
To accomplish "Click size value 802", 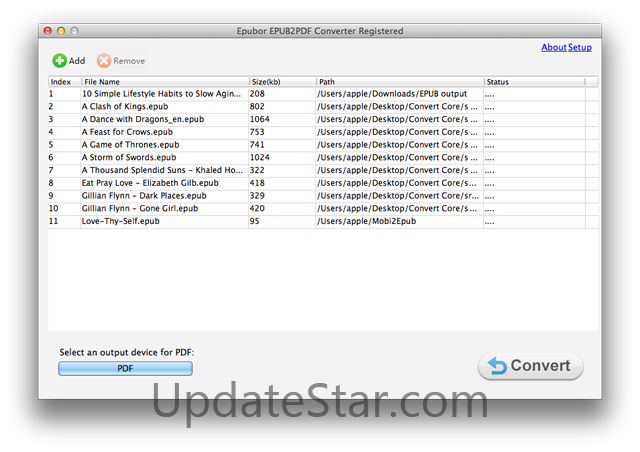I will [257, 107].
